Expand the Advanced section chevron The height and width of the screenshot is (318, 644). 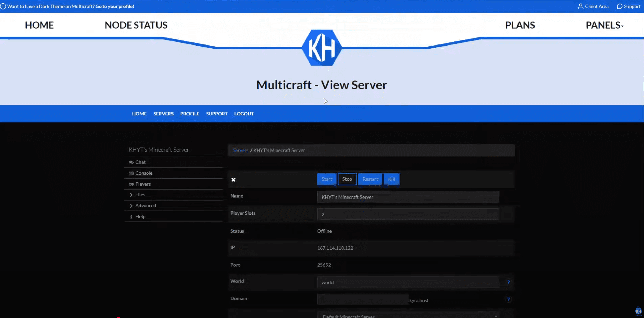[131, 206]
